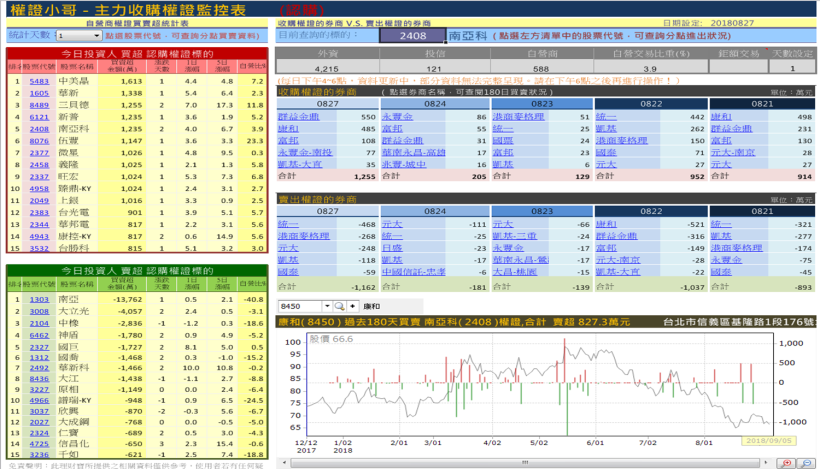Click the chart scrollbar right arrow

pos(766,463)
